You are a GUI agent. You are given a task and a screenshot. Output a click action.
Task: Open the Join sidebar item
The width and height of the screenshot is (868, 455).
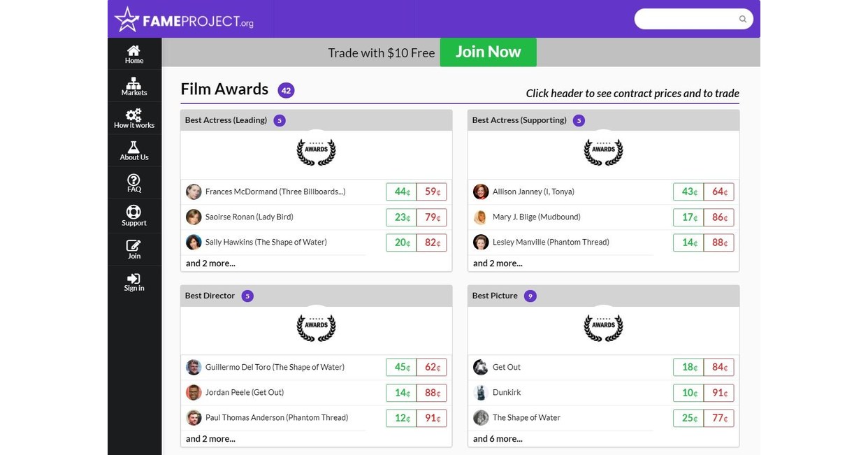tap(134, 249)
